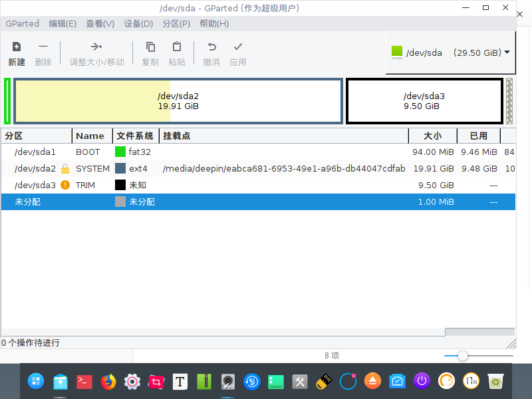Open the 编辑(E) menu
This screenshot has height=399, width=532.
click(x=63, y=24)
